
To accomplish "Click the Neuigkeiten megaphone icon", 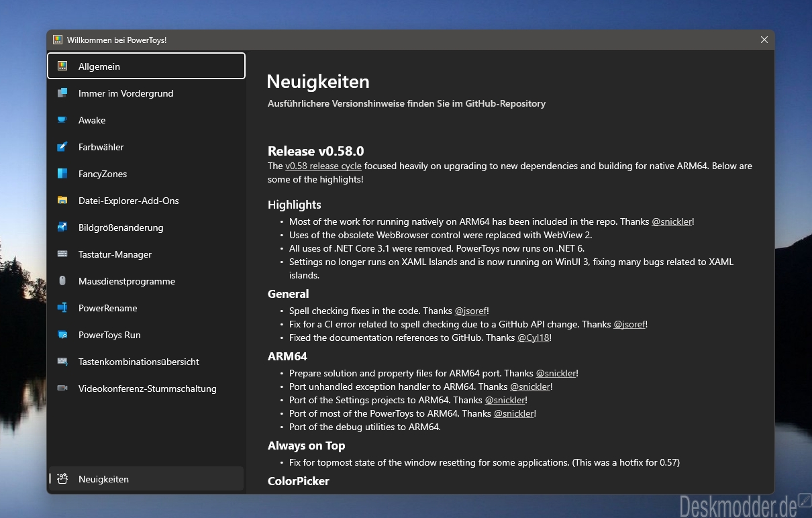I will (62, 479).
